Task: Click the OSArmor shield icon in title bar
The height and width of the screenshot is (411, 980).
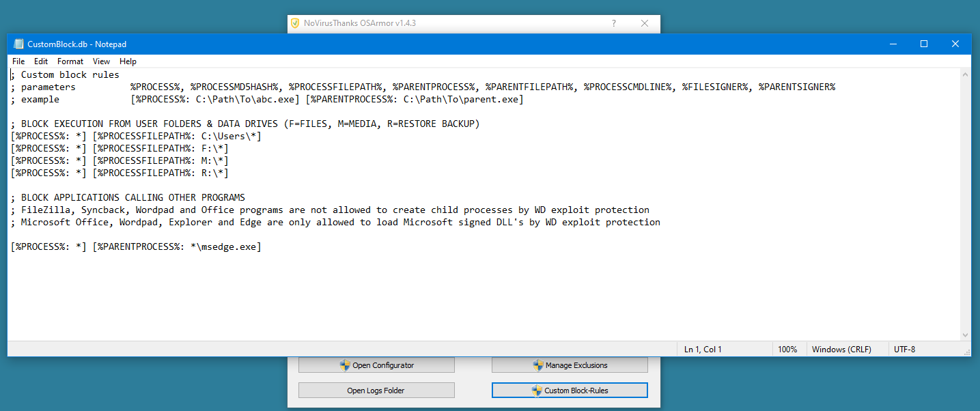Action: click(x=295, y=23)
